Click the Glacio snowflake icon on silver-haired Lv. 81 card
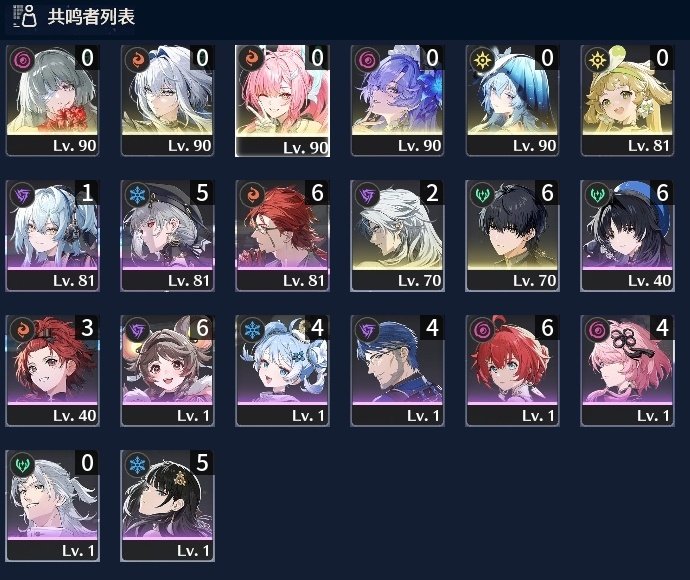Viewport: 690px width, 580px height. (138, 194)
